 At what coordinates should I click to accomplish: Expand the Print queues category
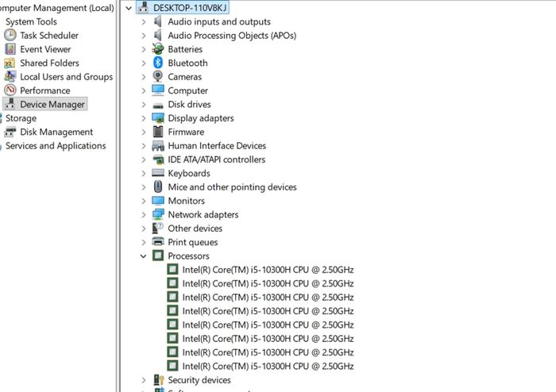143,243
